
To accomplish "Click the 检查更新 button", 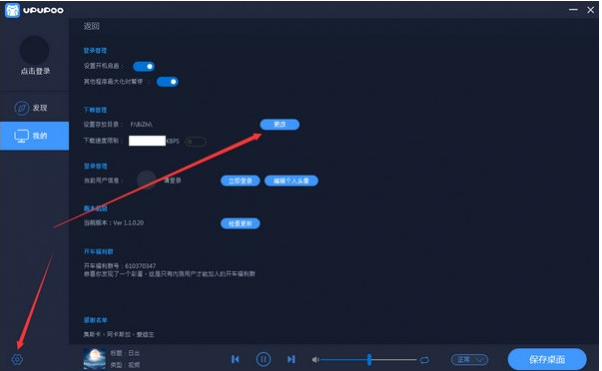I will tap(240, 224).
